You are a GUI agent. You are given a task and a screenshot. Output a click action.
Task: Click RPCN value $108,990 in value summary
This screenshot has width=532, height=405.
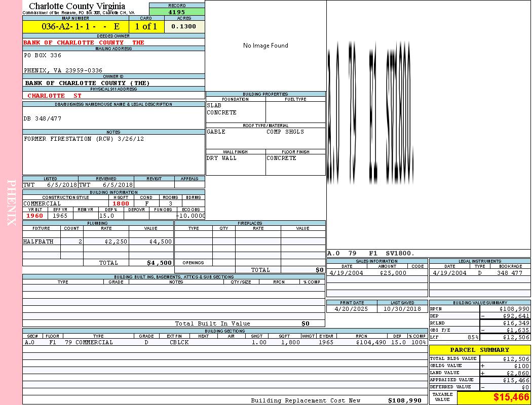(x=514, y=309)
